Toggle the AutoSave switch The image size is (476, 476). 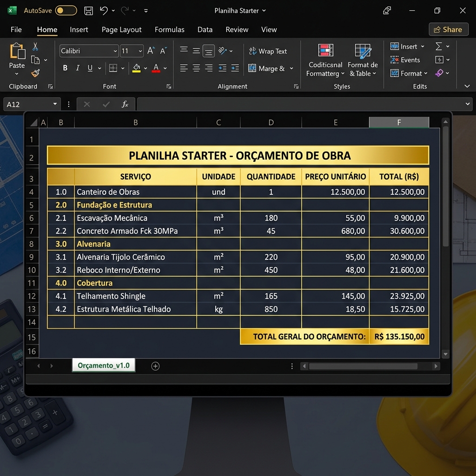click(66, 11)
